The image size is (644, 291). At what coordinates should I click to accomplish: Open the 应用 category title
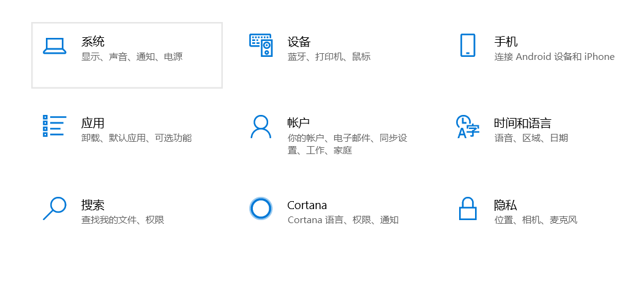click(93, 123)
